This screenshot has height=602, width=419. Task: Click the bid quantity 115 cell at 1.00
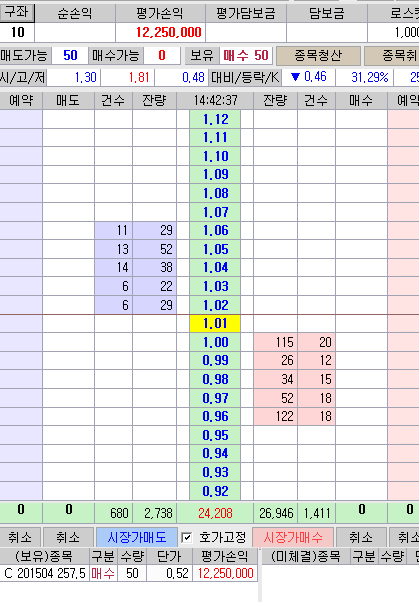(x=275, y=342)
